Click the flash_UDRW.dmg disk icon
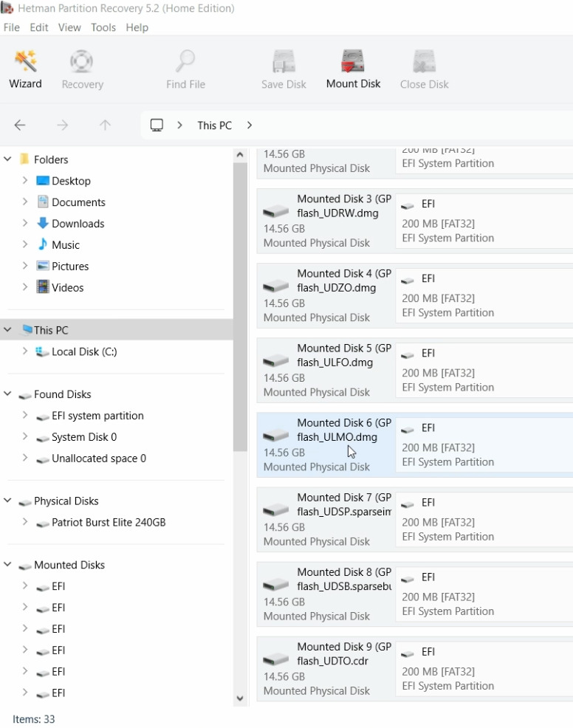 (x=276, y=212)
